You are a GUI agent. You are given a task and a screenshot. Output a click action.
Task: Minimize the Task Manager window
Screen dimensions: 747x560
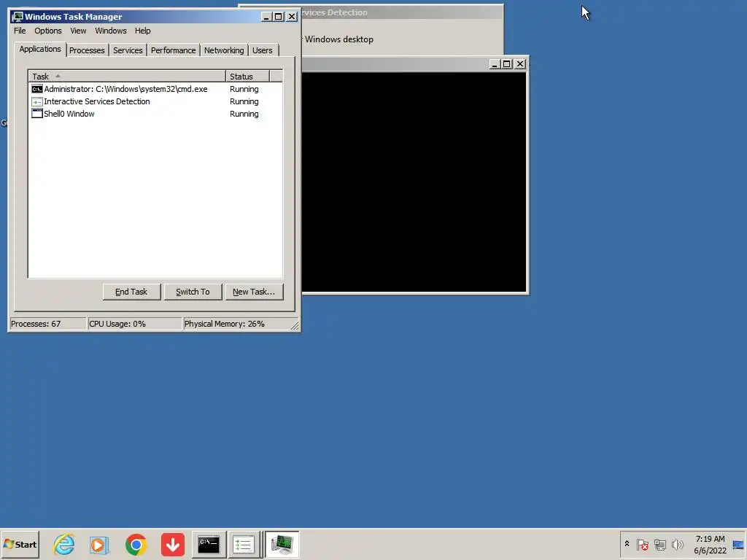(266, 17)
